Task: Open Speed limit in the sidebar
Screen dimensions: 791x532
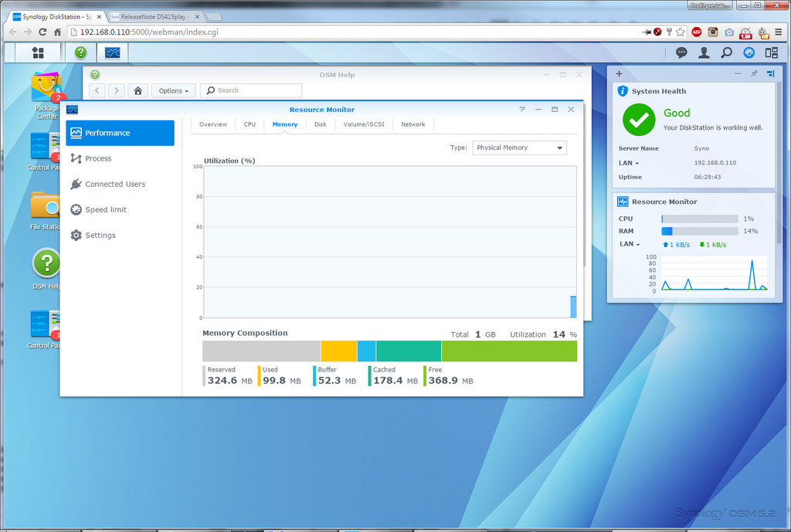Action: pos(120,210)
